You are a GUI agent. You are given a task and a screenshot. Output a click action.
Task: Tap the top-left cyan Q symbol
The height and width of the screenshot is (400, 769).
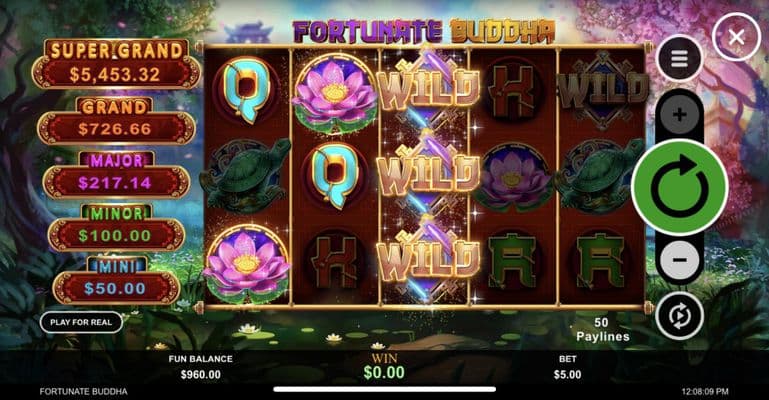point(246,90)
